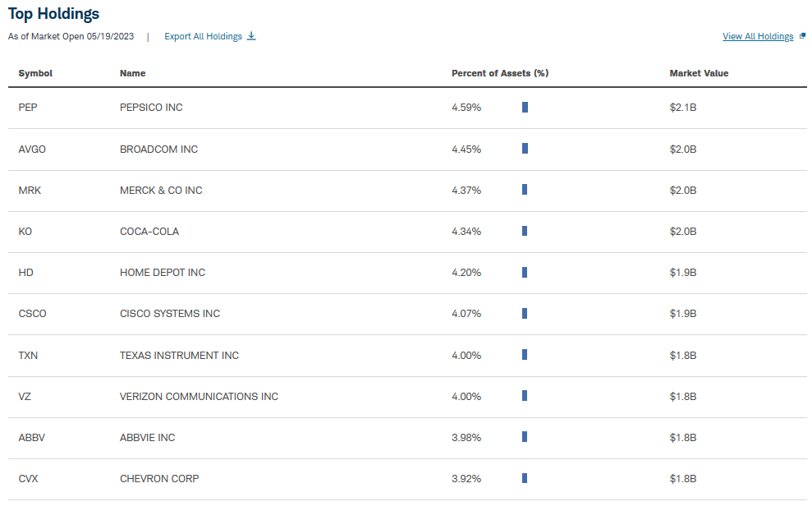Click the percent bar for CHEVRON CORP

click(x=524, y=478)
